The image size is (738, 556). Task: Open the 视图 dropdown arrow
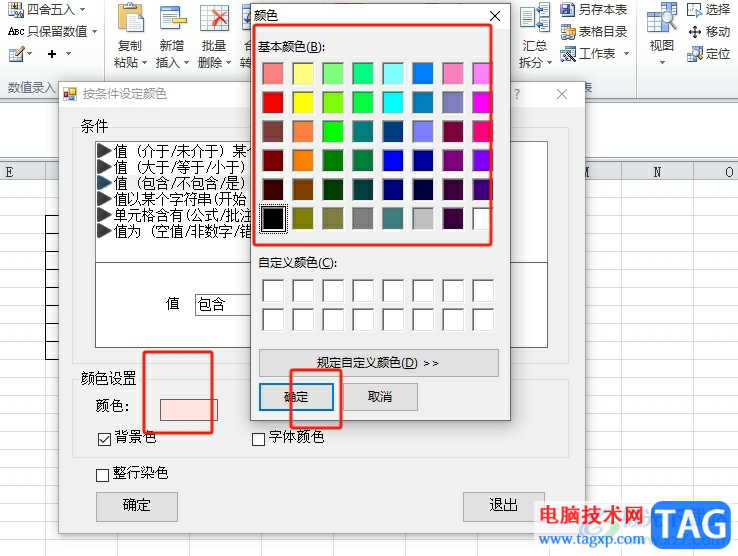(x=662, y=62)
